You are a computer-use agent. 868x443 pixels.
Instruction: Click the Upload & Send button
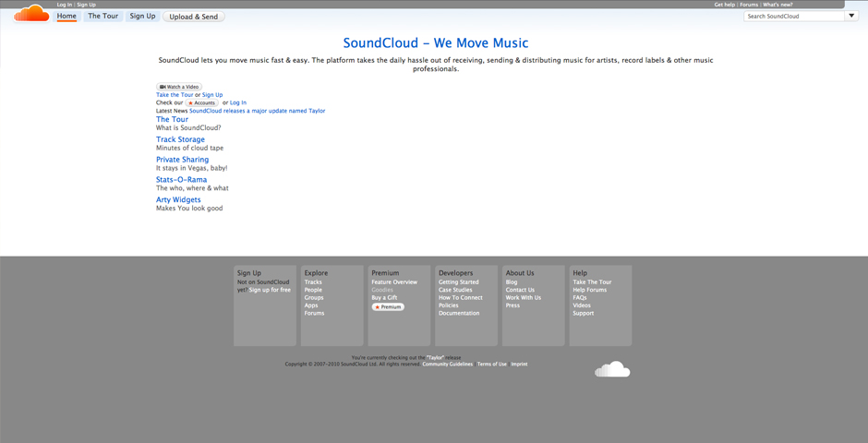click(194, 17)
